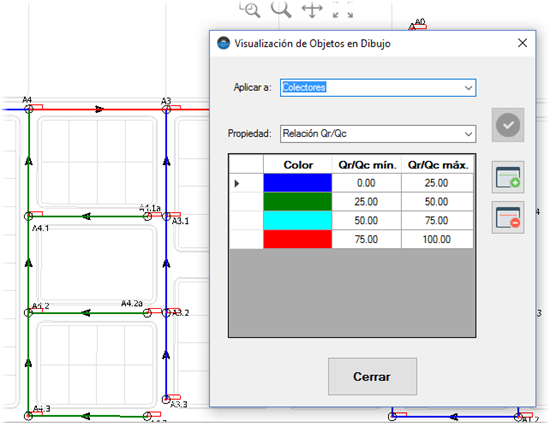Remove the selected color range row
The height and width of the screenshot is (427, 550).
click(x=508, y=217)
